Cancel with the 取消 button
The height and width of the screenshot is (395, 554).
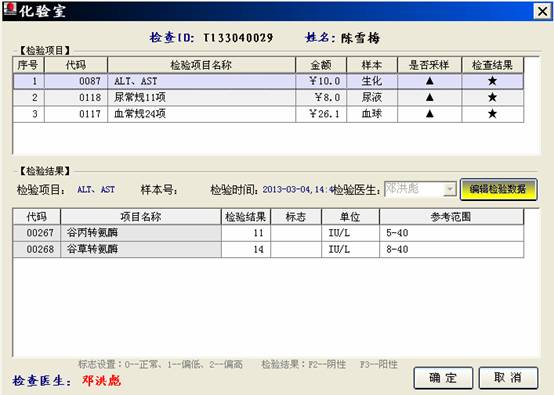508,378
